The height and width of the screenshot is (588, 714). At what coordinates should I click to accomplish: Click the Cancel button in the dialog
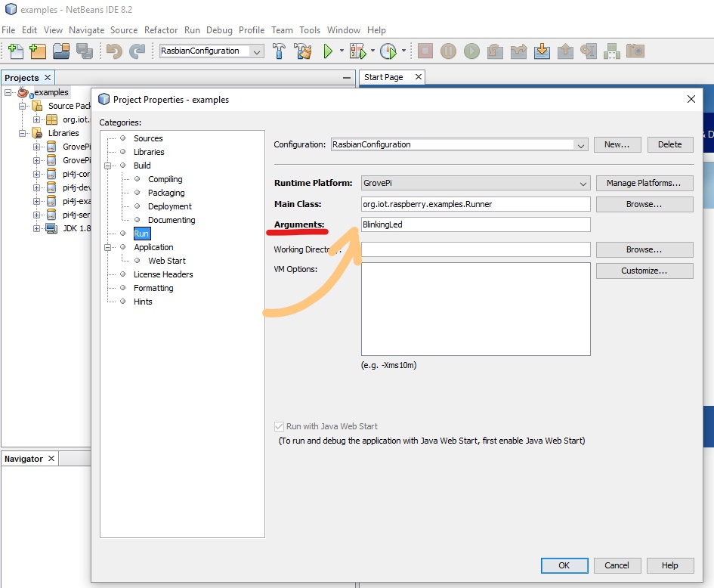617,565
